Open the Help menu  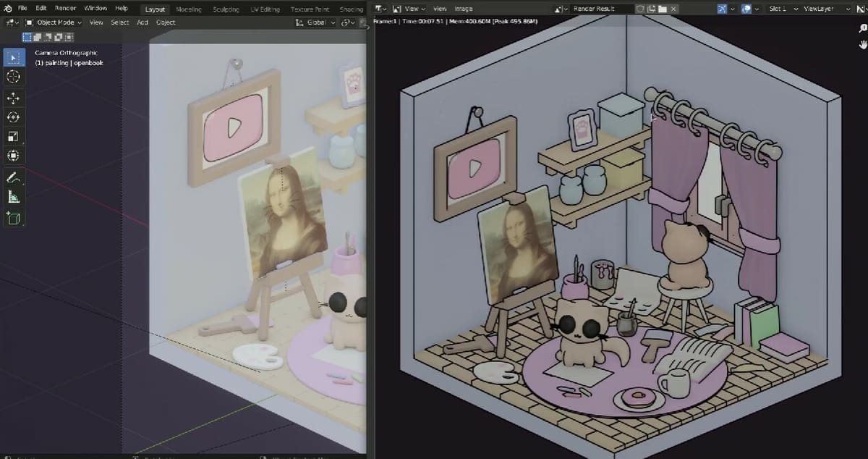coord(122,8)
